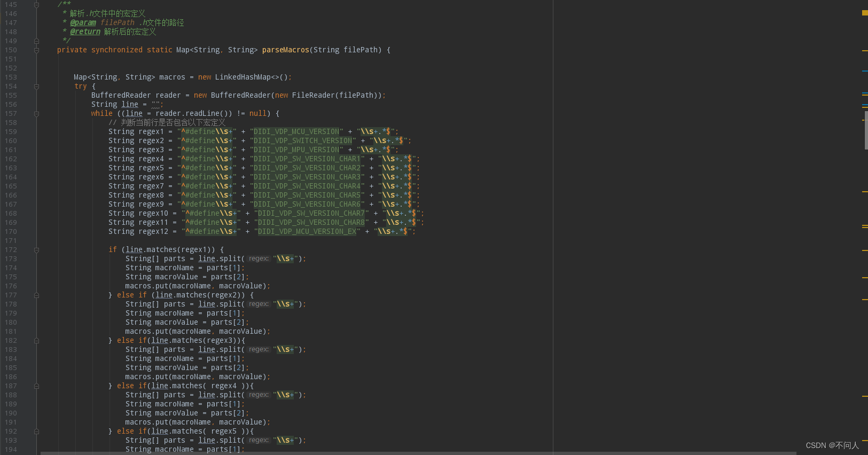Viewport: 868px width, 455px height.
Task: Click the regex: inlay hint on line 193
Action: click(259, 441)
